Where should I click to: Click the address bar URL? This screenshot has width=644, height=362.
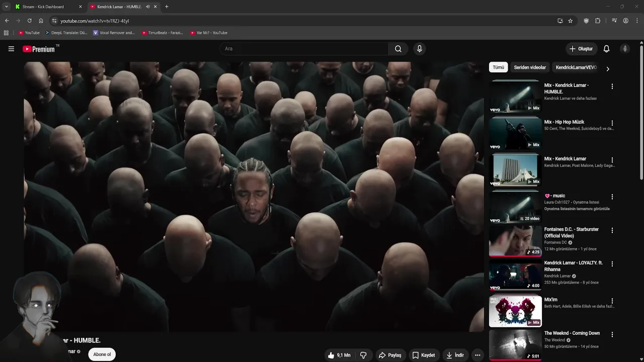point(95,21)
